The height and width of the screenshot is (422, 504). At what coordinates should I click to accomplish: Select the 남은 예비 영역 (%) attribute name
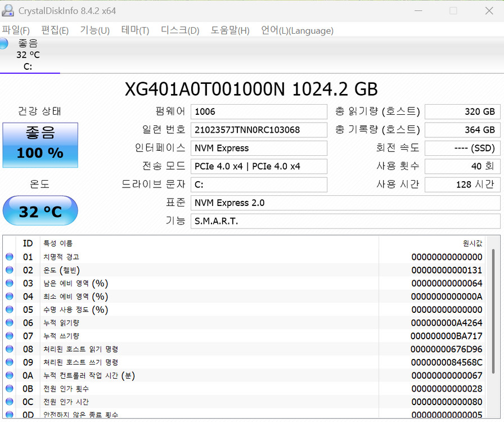coord(76,284)
